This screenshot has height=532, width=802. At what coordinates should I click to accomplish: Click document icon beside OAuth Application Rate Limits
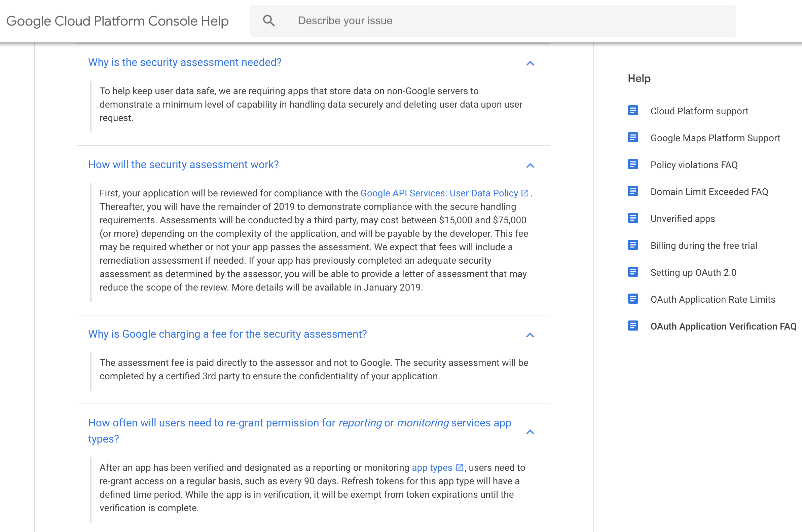(633, 299)
